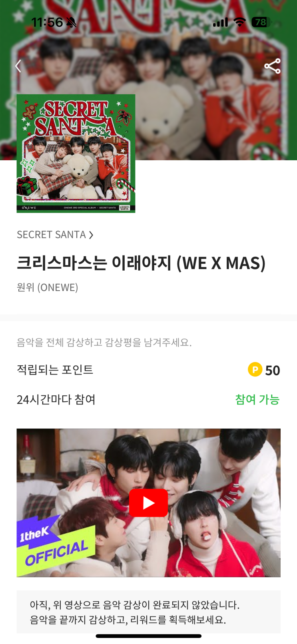Tap the back arrow icon
This screenshot has height=644, width=297.
point(18,66)
